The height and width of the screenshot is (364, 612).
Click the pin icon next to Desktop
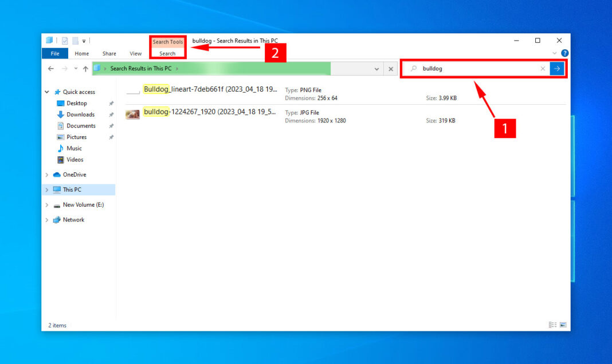click(x=112, y=103)
